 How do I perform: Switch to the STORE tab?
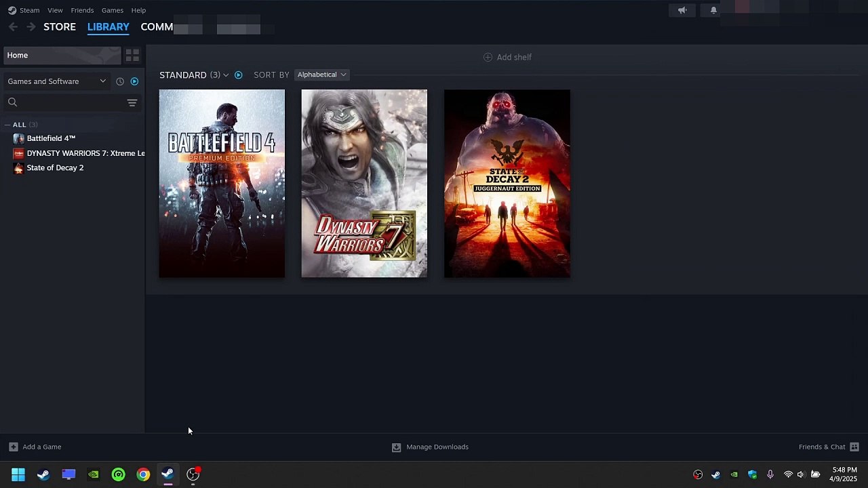point(60,27)
